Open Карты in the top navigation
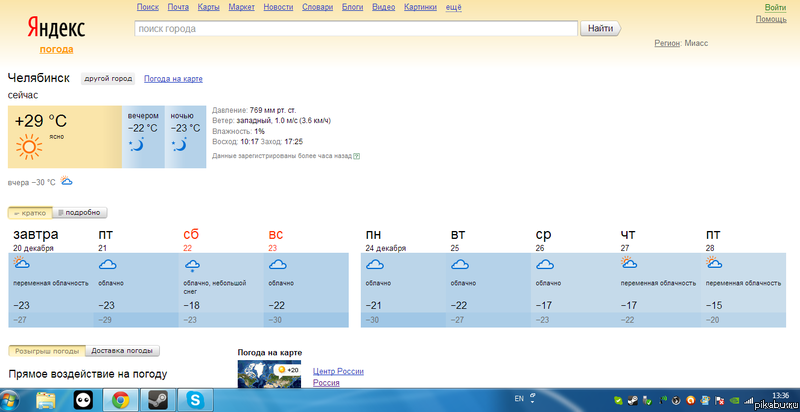 pos(208,7)
